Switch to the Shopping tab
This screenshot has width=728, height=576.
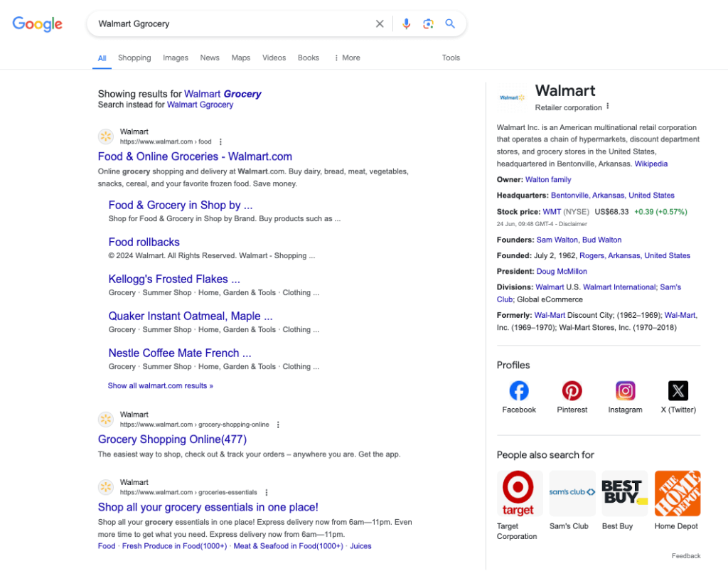134,58
